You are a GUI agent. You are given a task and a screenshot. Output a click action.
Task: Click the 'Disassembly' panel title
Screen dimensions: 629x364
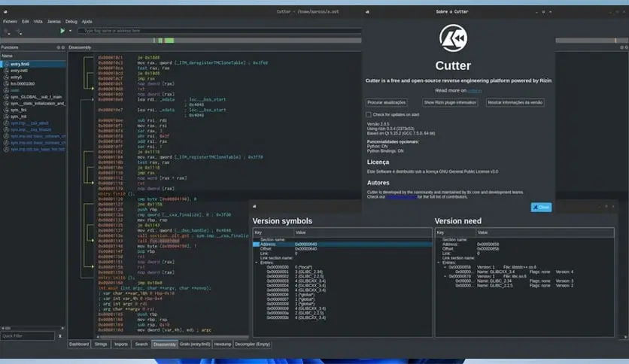(80, 47)
